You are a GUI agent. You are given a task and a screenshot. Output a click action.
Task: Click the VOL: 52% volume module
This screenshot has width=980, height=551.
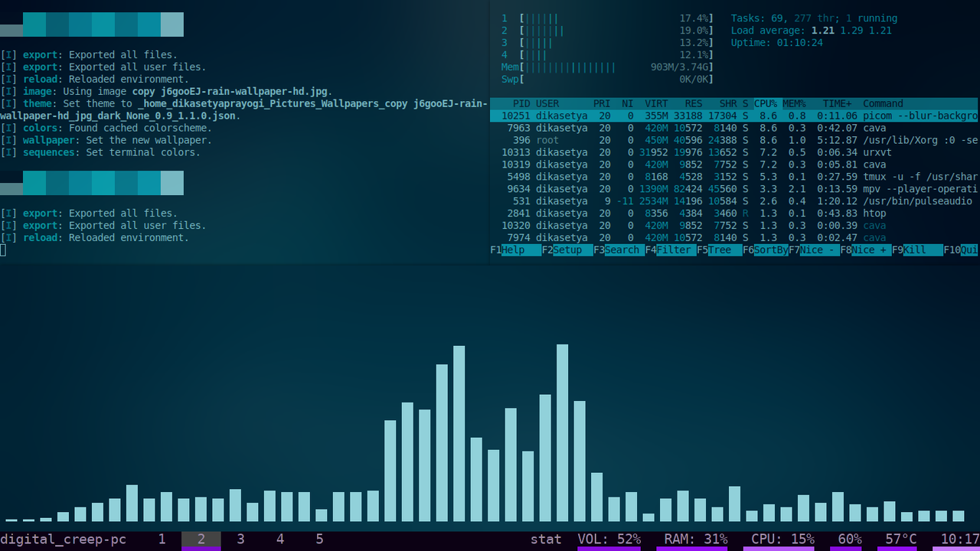pos(609,540)
